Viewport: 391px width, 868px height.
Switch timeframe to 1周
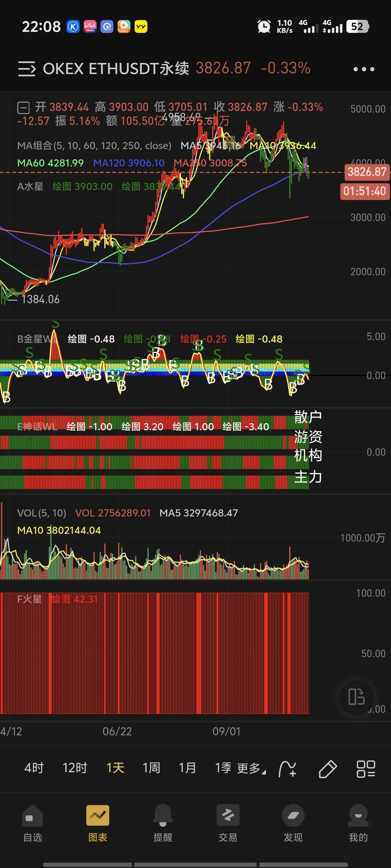151,768
